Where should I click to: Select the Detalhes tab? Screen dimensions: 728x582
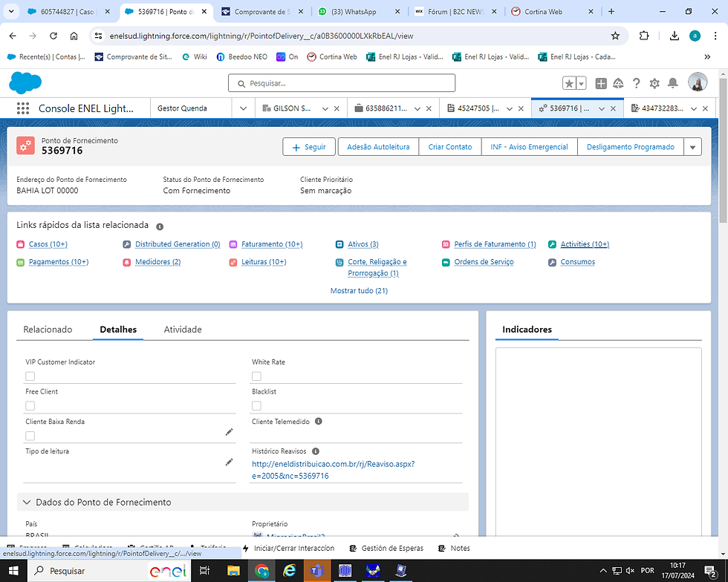coord(118,330)
